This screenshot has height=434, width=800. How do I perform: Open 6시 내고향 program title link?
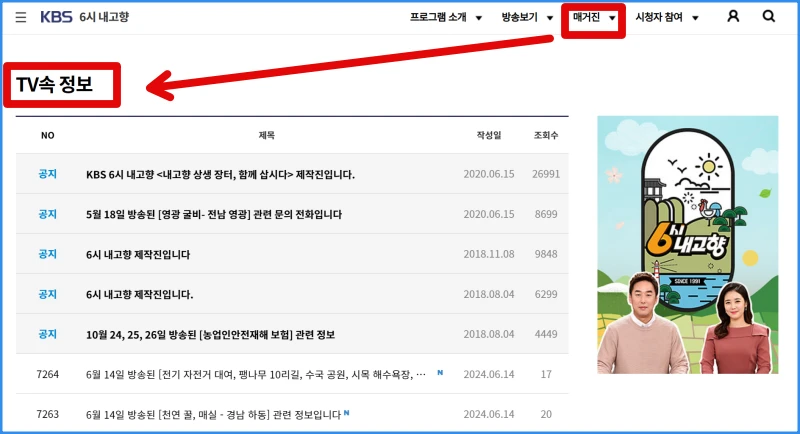coord(104,17)
